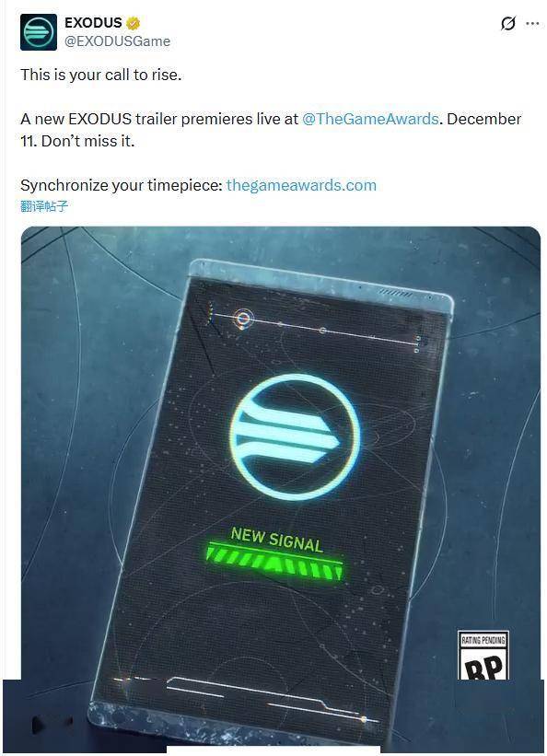
Task: Click the small midpoint node on device's top line
Action: (322, 331)
